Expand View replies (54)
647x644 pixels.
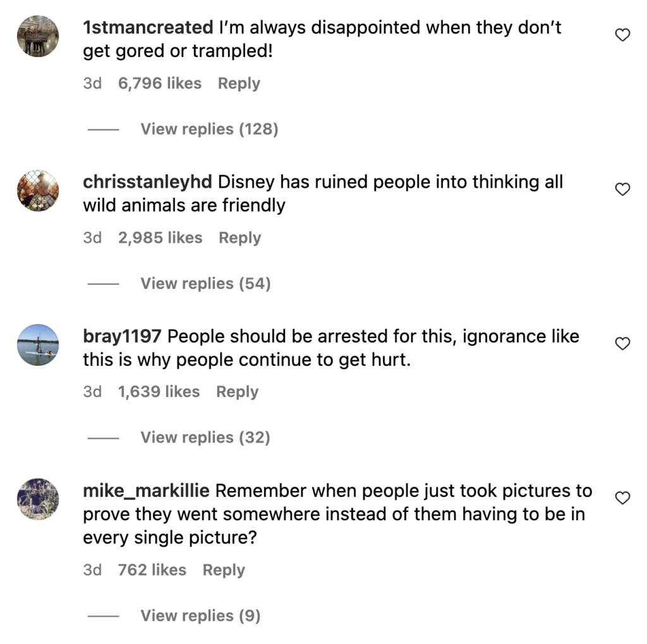point(205,284)
